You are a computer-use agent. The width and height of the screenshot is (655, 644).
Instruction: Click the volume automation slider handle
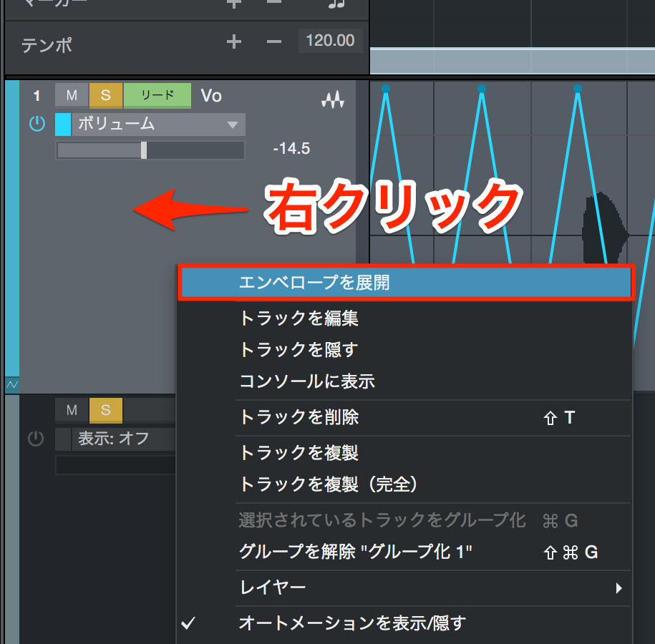coord(144,150)
